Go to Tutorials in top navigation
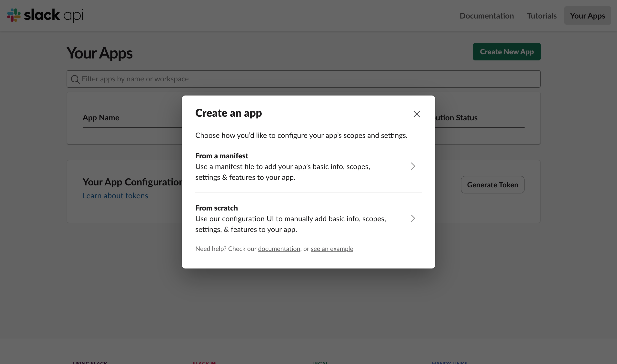The width and height of the screenshot is (617, 364). point(541,16)
